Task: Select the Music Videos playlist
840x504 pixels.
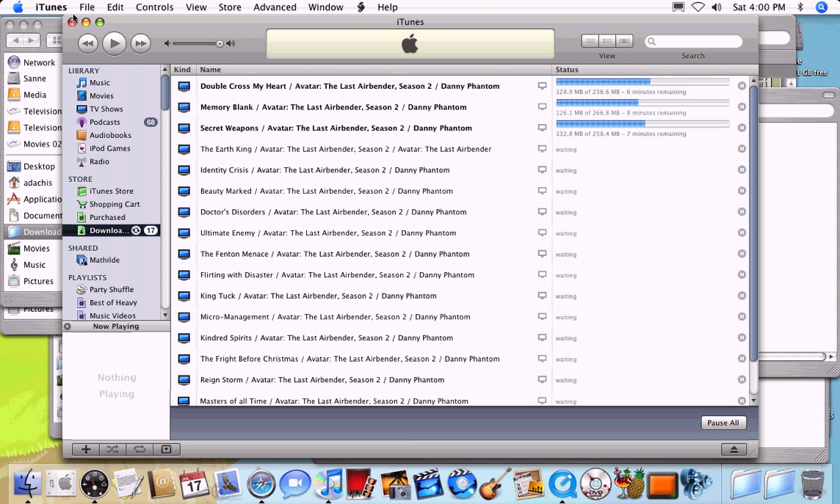Action: tap(112, 315)
